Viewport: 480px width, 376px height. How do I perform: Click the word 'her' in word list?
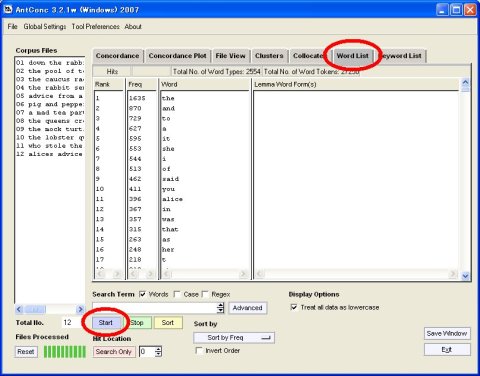pos(168,249)
